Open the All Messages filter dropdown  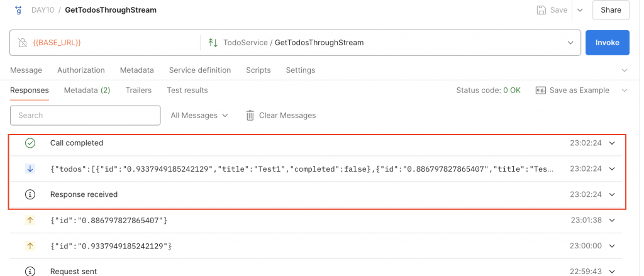coord(199,116)
